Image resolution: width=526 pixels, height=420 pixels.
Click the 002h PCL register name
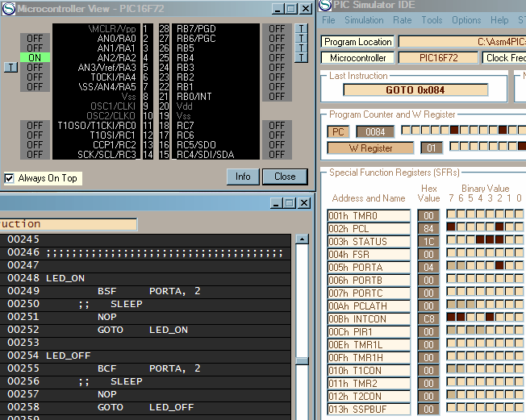[369, 229]
